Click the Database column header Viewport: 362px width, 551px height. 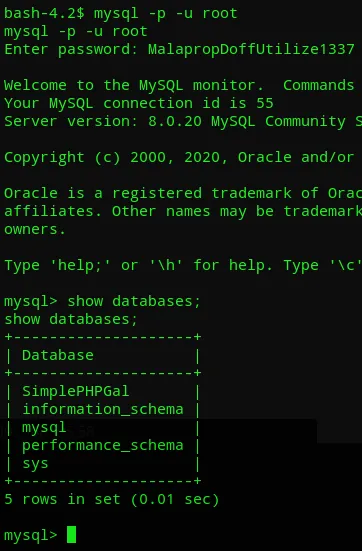click(58, 355)
